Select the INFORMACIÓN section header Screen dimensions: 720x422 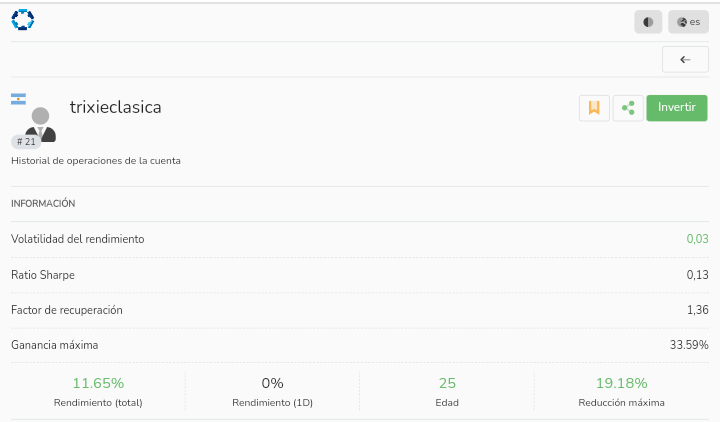43,203
